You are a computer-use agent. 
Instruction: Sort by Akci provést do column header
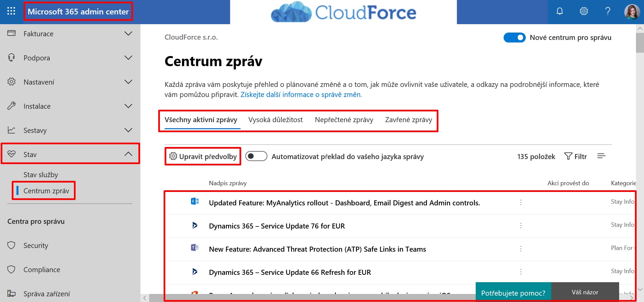[568, 183]
